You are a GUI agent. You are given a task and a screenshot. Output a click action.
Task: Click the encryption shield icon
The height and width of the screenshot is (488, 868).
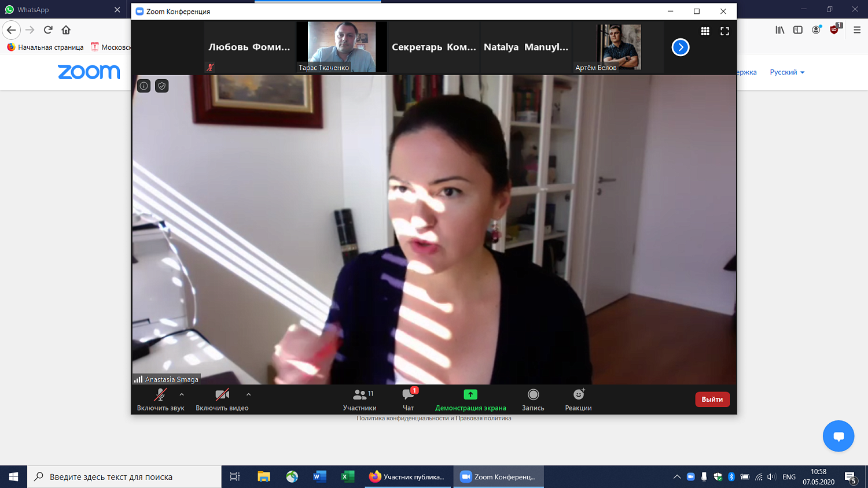coord(162,86)
